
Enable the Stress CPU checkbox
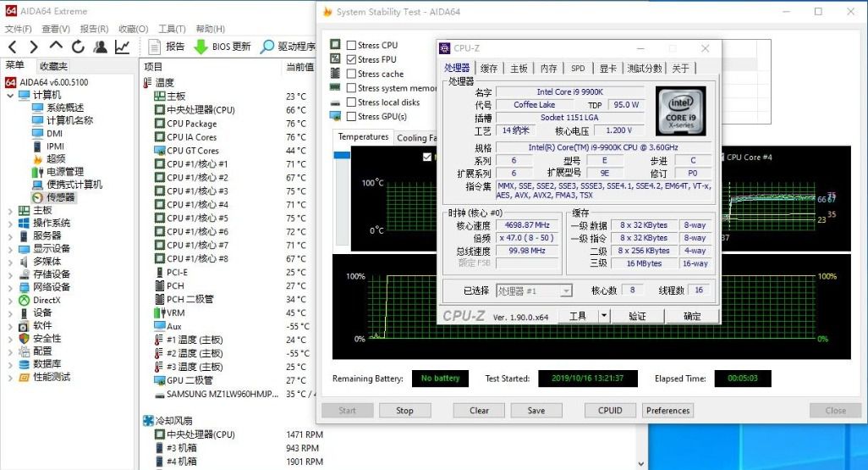pos(351,45)
